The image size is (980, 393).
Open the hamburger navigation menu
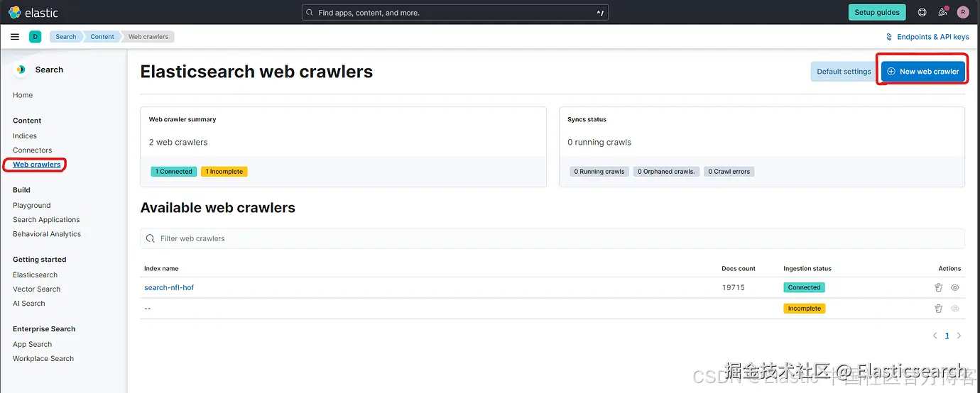15,37
